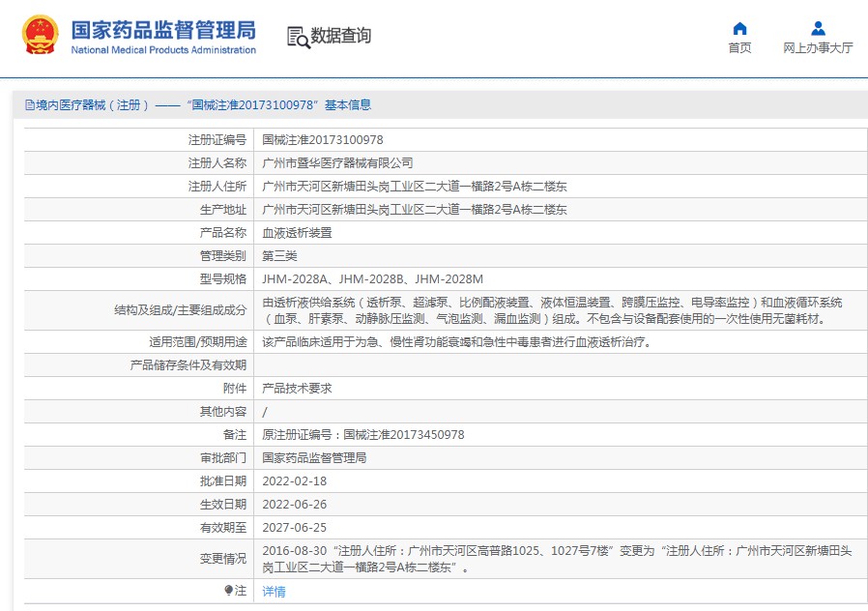This screenshot has height=611, width=868.
Task: Open the 数据查询 search icon
Action: 299,37
